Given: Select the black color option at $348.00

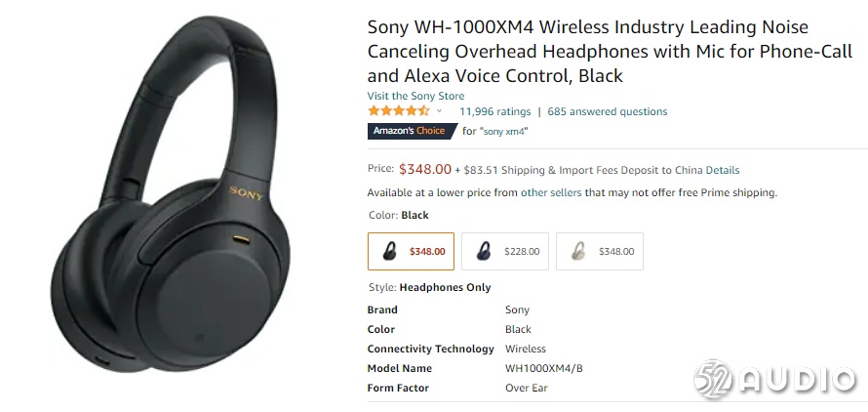Looking at the screenshot, I should (411, 251).
